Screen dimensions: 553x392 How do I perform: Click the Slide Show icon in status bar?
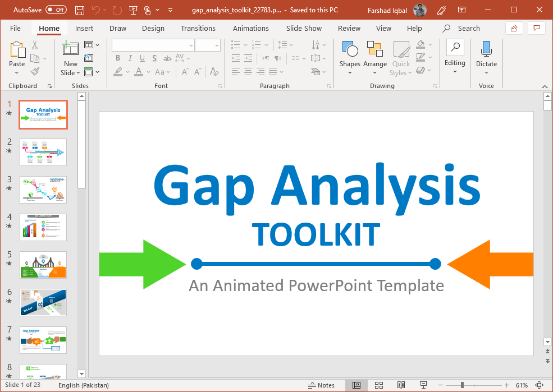coord(423,385)
